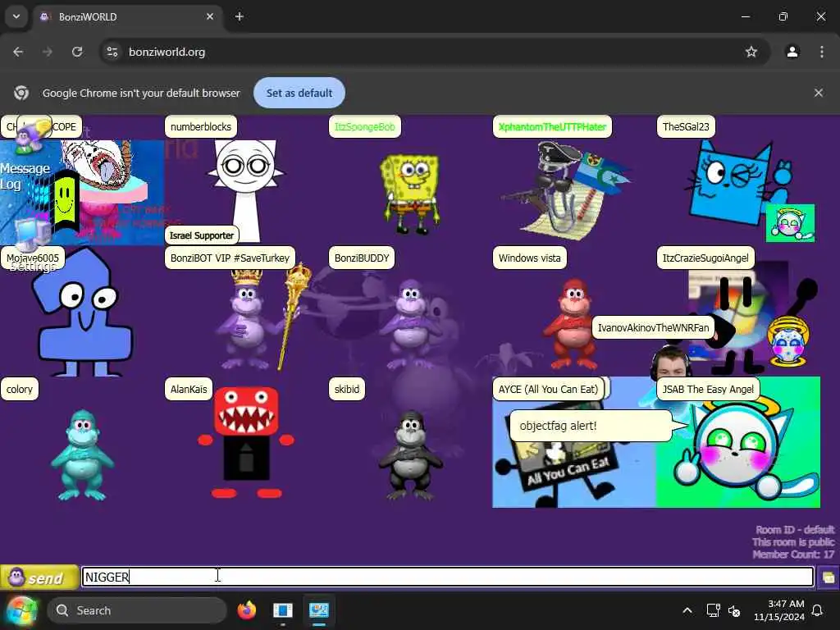This screenshot has height=630, width=840.
Task: Close the BonziWORLD tab
Action: click(x=210, y=16)
